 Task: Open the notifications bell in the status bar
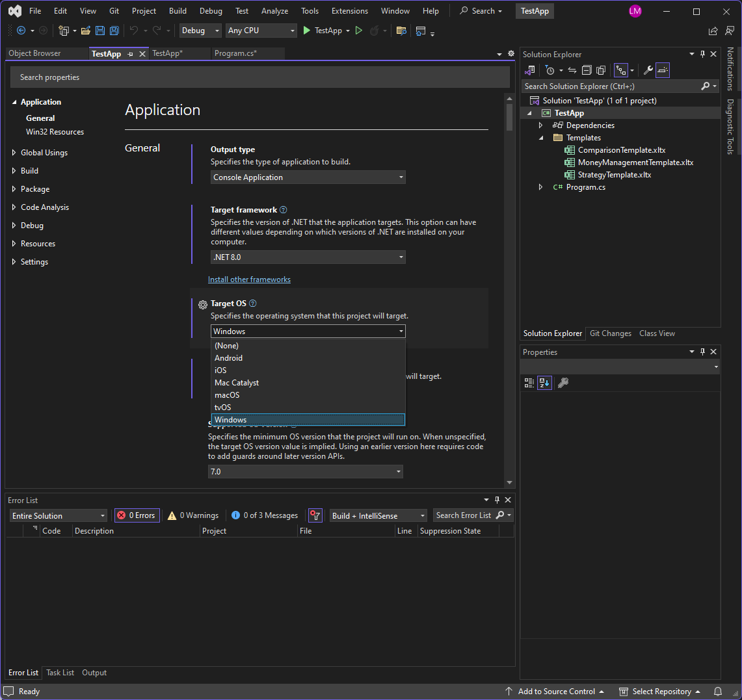click(x=718, y=692)
